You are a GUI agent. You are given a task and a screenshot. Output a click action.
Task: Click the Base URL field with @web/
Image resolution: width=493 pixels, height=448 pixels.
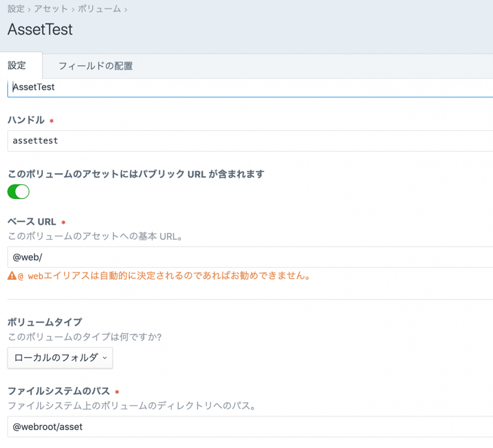[x=246, y=256]
